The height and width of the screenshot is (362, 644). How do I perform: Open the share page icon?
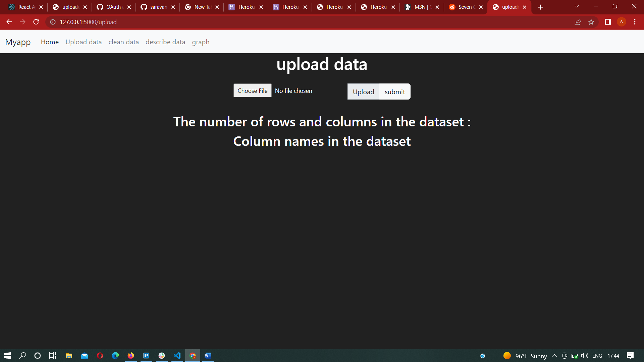click(x=578, y=22)
